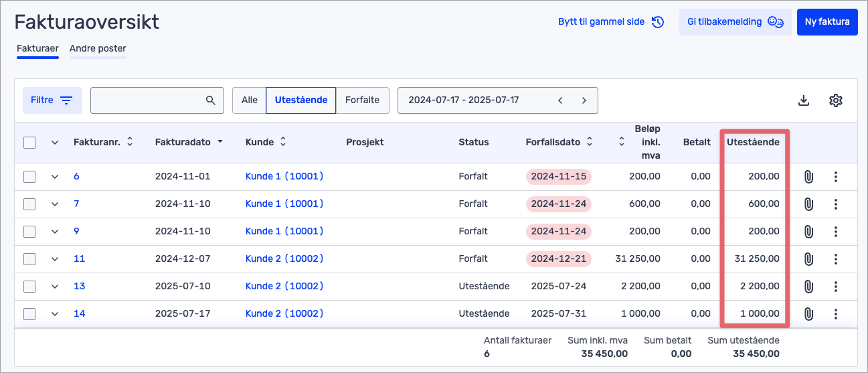Select the Forfalte filter tab

tap(362, 100)
